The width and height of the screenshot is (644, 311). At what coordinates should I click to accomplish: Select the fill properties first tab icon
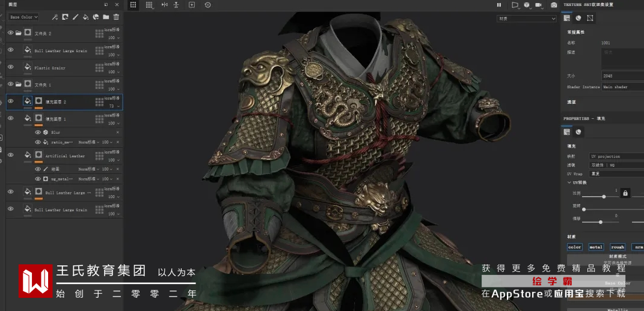tap(567, 131)
